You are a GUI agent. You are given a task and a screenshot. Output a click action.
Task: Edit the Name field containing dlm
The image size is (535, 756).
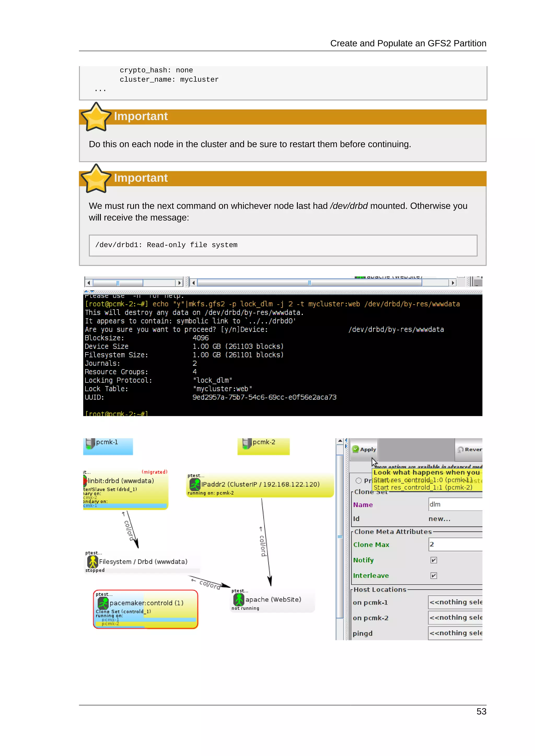click(455, 504)
